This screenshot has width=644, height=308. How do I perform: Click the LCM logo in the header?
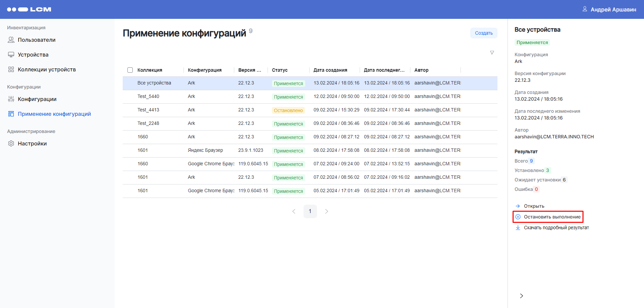coord(29,9)
